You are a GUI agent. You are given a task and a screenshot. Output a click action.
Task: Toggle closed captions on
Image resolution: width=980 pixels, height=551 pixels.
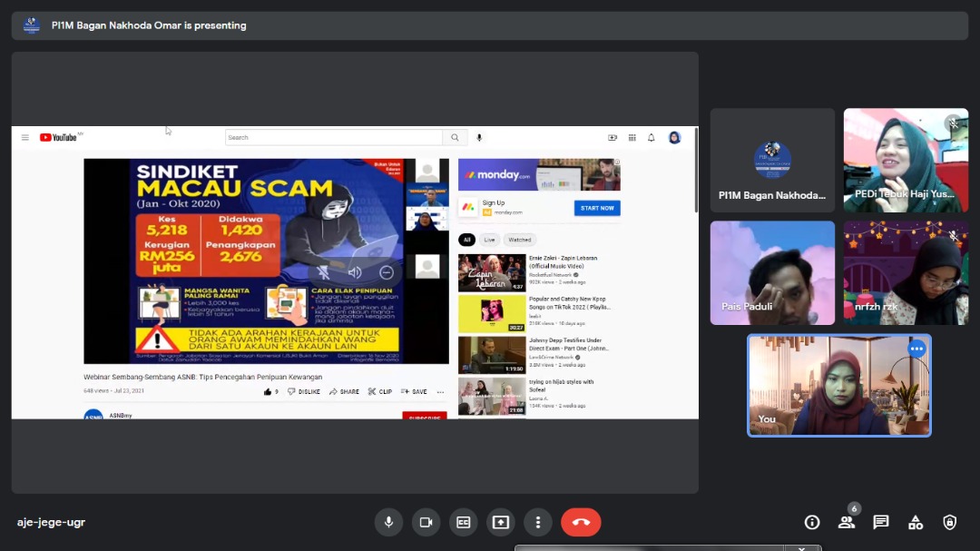tap(463, 522)
